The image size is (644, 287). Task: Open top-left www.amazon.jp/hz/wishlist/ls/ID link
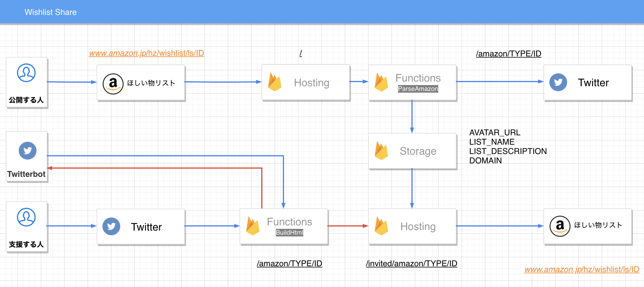(146, 53)
